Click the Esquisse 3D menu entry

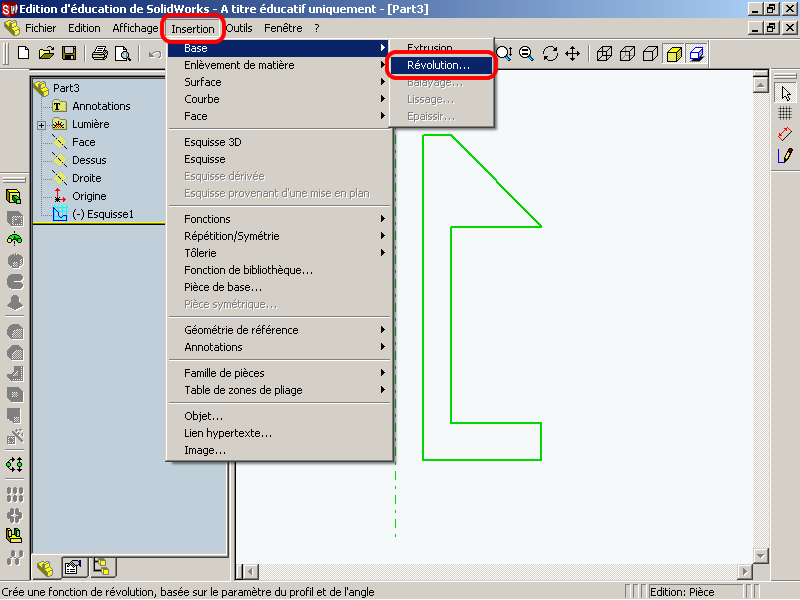click(212, 142)
